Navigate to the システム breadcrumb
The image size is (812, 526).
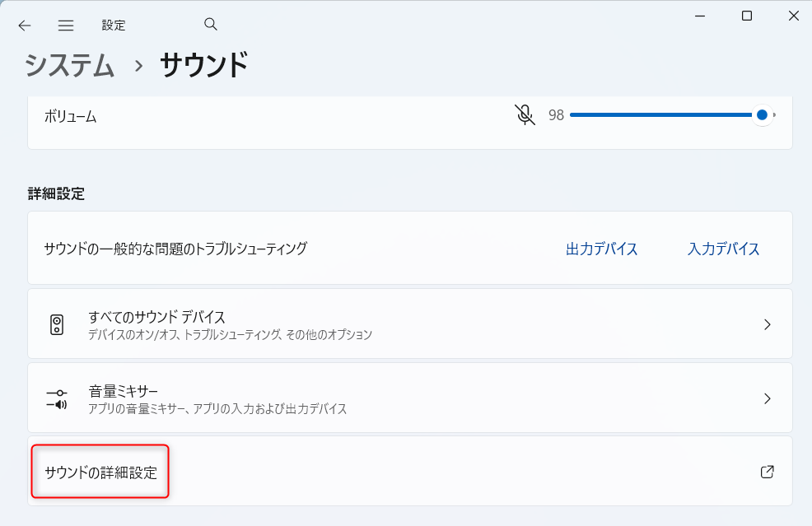pos(69,65)
